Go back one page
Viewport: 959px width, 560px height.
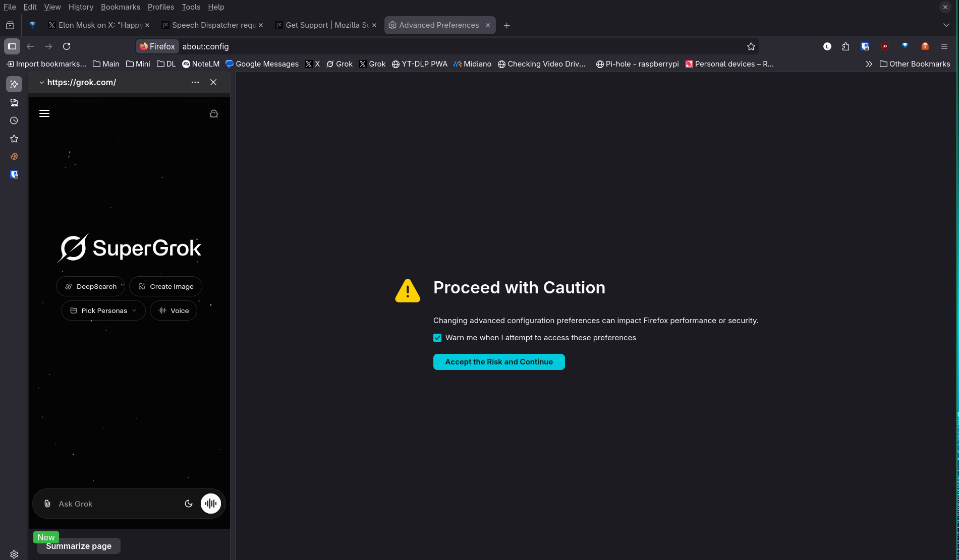30,46
